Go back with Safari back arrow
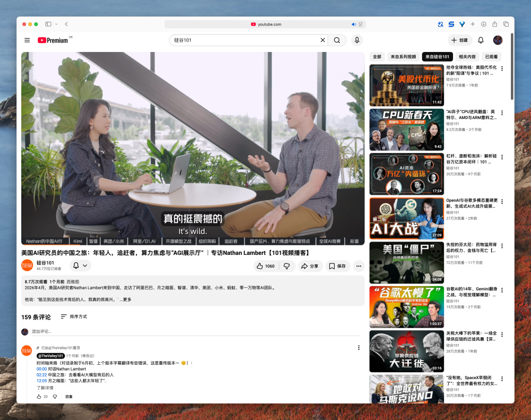 (66, 24)
